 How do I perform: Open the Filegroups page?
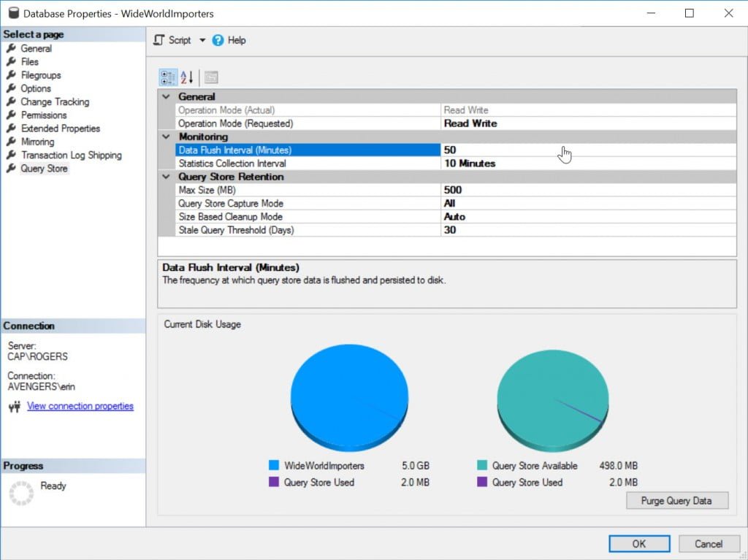[x=41, y=75]
